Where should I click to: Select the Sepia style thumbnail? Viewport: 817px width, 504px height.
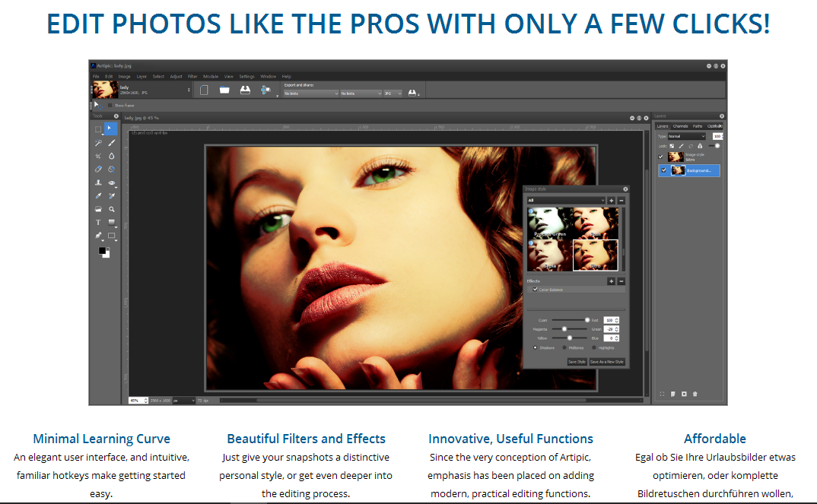(550, 255)
